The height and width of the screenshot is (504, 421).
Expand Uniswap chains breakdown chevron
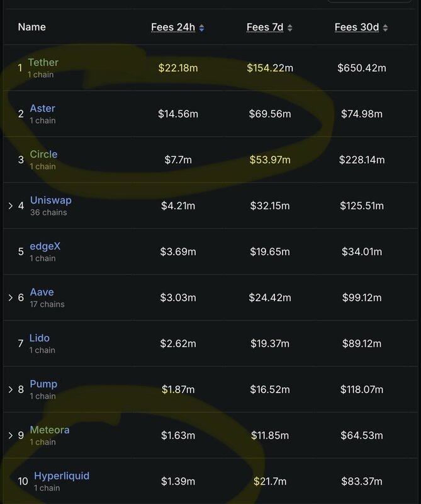10,206
